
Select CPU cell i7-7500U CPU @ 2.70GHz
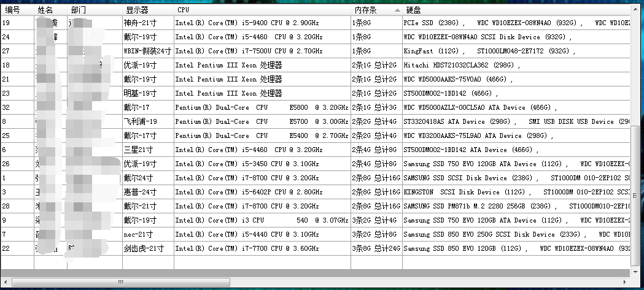tap(262, 52)
